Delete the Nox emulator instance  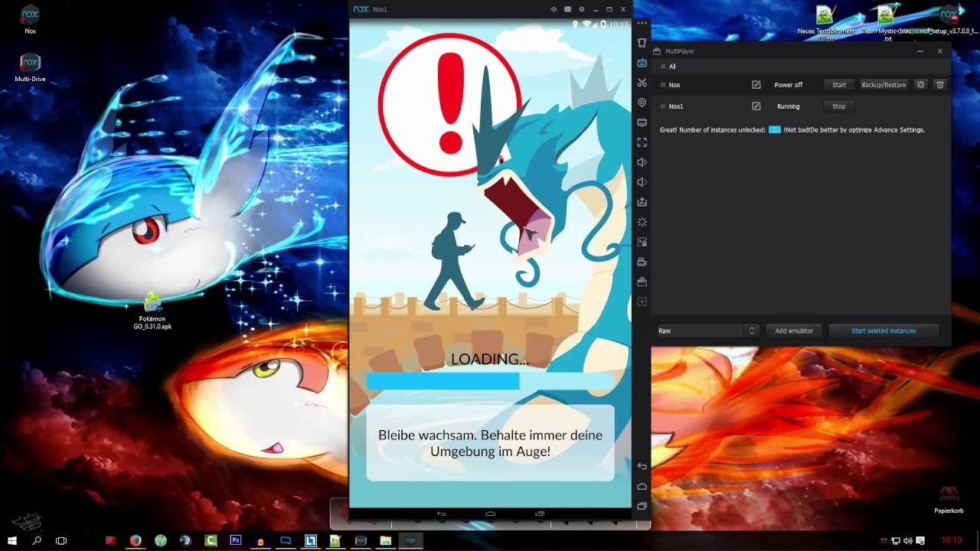pos(940,85)
